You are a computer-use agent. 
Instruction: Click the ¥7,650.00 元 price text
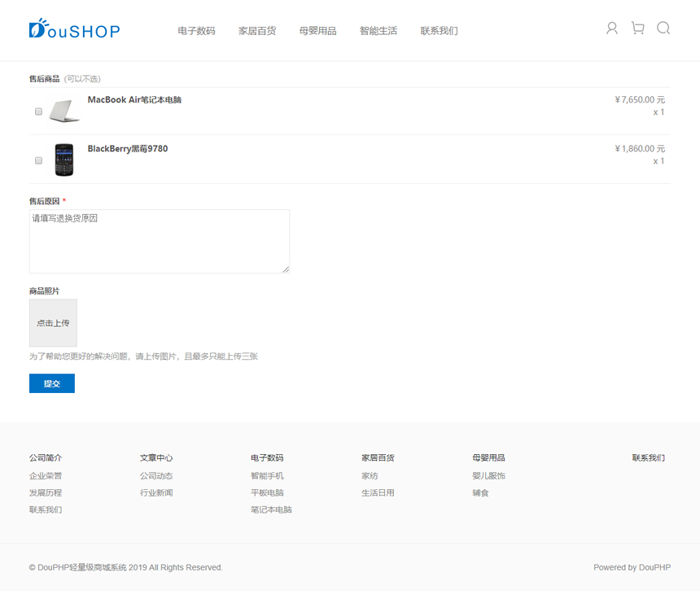(640, 99)
